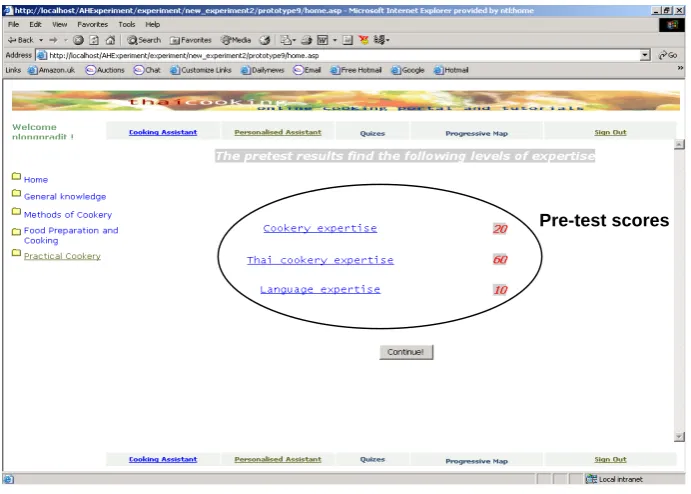Open the Back history dropdown arrow
The image size is (691, 494).
(41, 40)
